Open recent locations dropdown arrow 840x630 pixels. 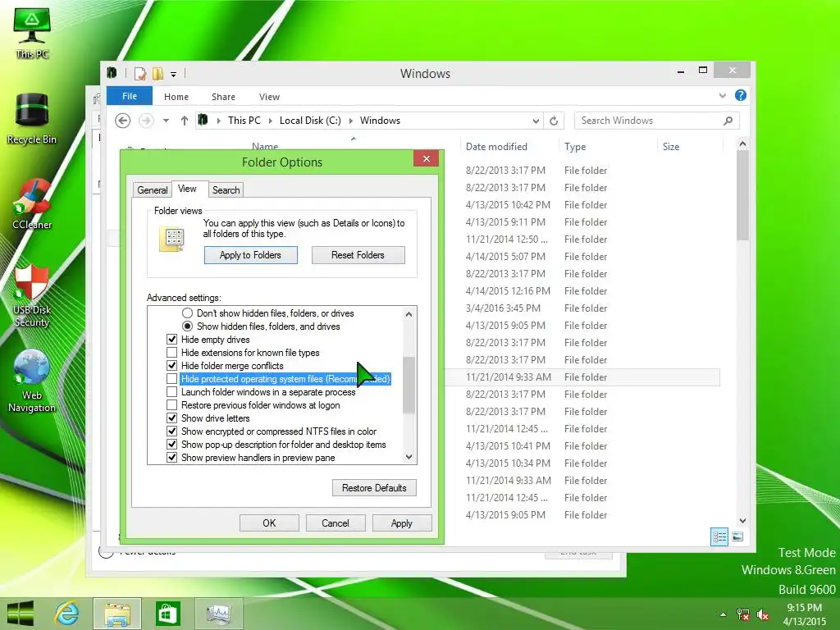[x=166, y=121]
